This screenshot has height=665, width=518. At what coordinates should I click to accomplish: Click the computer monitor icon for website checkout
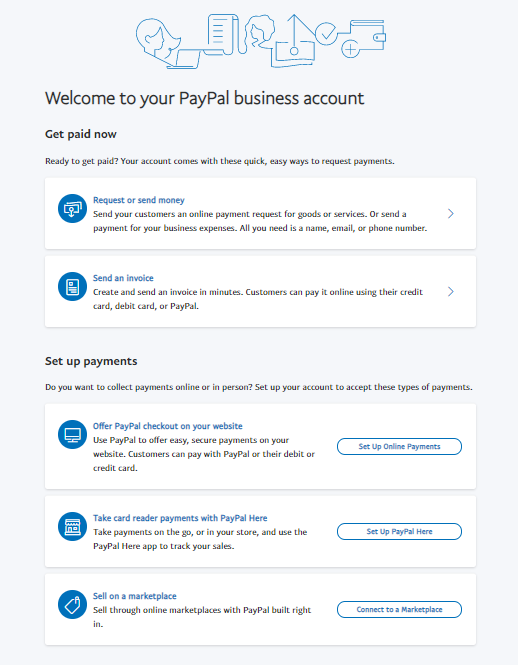tap(72, 435)
